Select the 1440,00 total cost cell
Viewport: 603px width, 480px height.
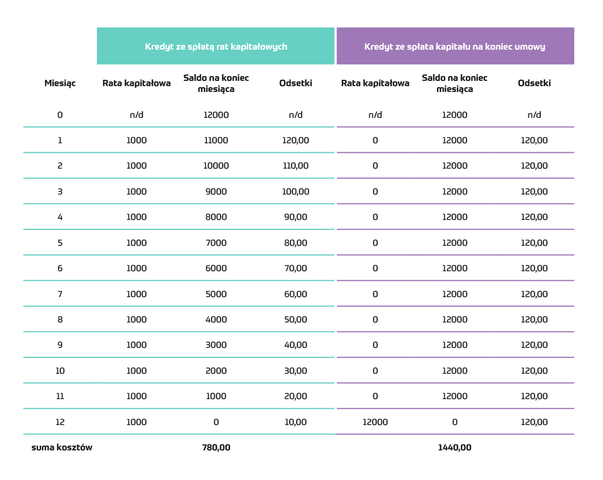[x=455, y=447]
